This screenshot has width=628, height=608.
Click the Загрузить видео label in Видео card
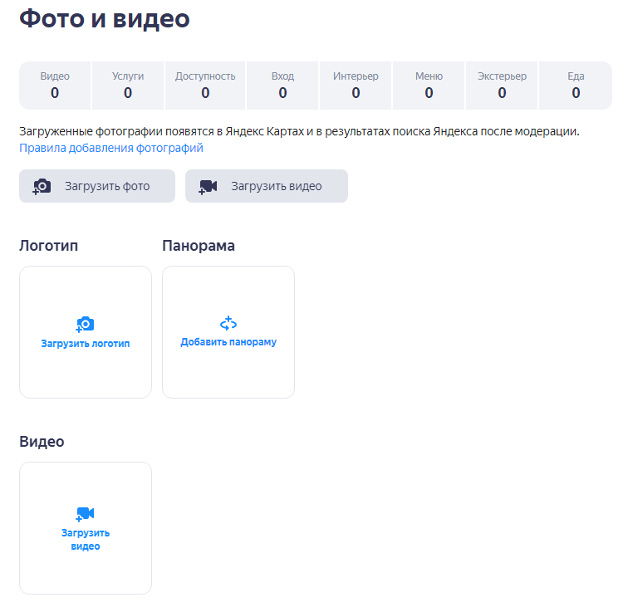pos(85,540)
